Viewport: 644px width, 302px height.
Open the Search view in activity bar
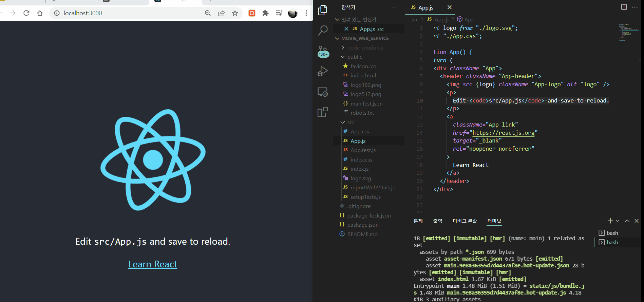(x=323, y=31)
